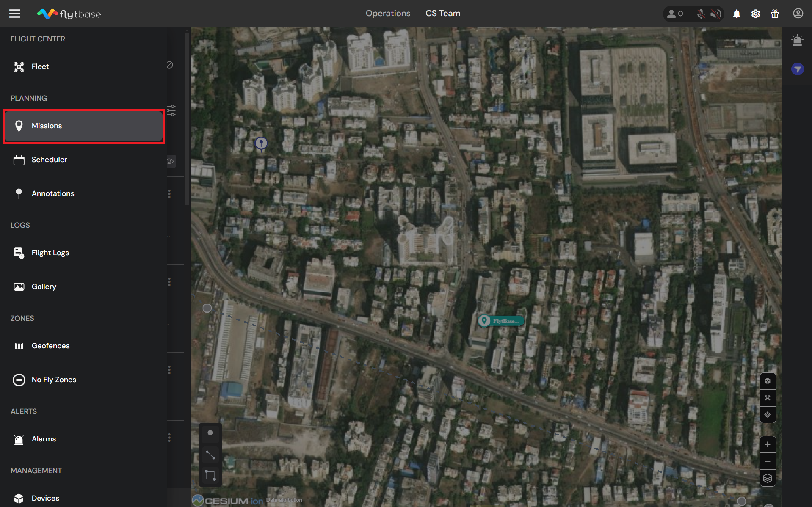Toggle the muted microphone
Screen dimensions: 812x507
coord(701,14)
